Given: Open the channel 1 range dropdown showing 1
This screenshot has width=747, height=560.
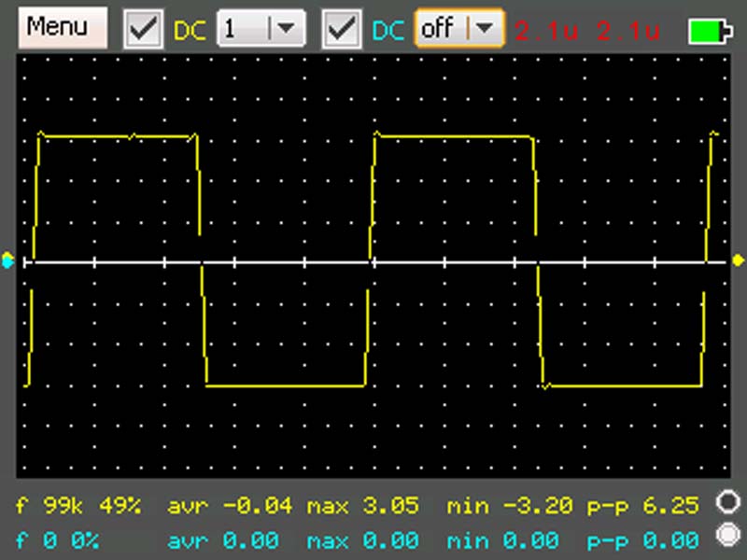Looking at the screenshot, I should pos(261,29).
